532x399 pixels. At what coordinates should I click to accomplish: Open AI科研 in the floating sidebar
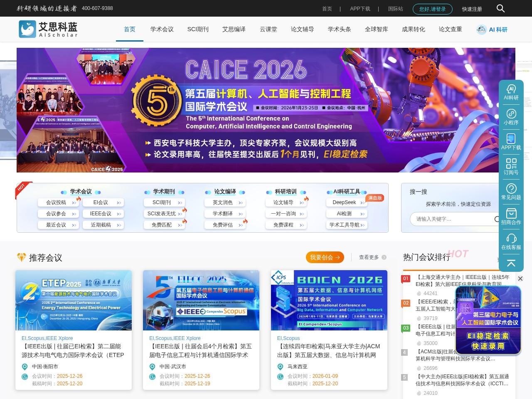coord(511,92)
